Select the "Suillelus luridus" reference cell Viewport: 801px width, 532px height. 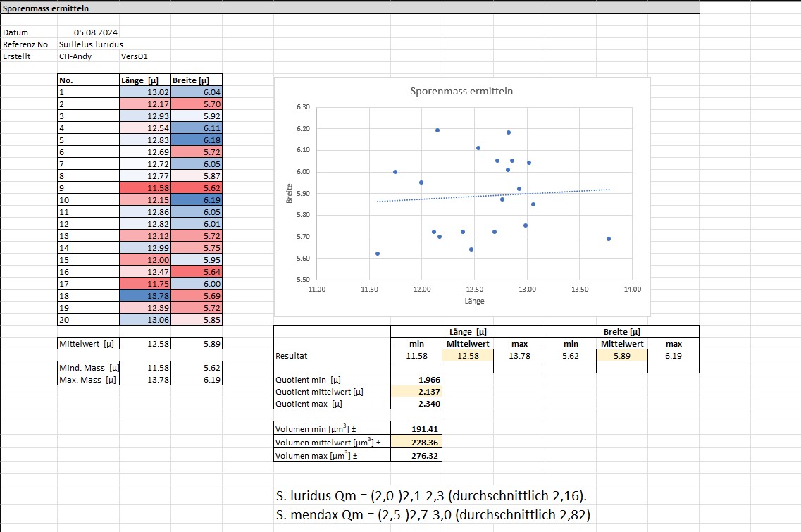pyautogui.click(x=91, y=44)
